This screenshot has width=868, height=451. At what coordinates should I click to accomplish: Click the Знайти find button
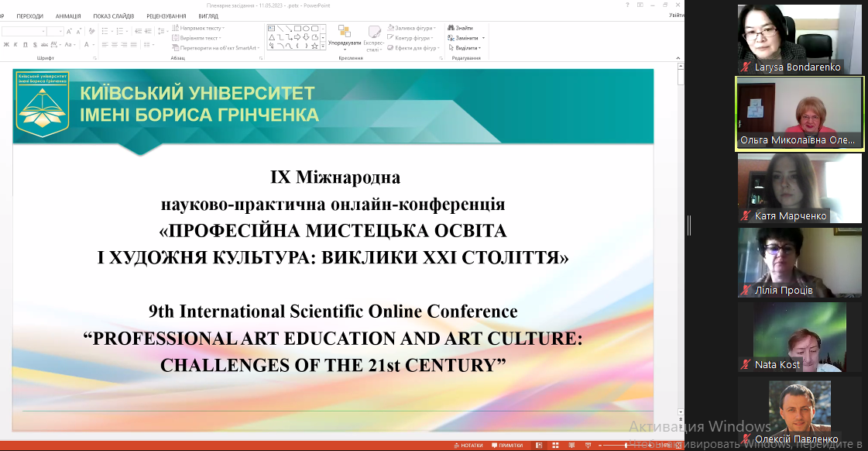(461, 28)
